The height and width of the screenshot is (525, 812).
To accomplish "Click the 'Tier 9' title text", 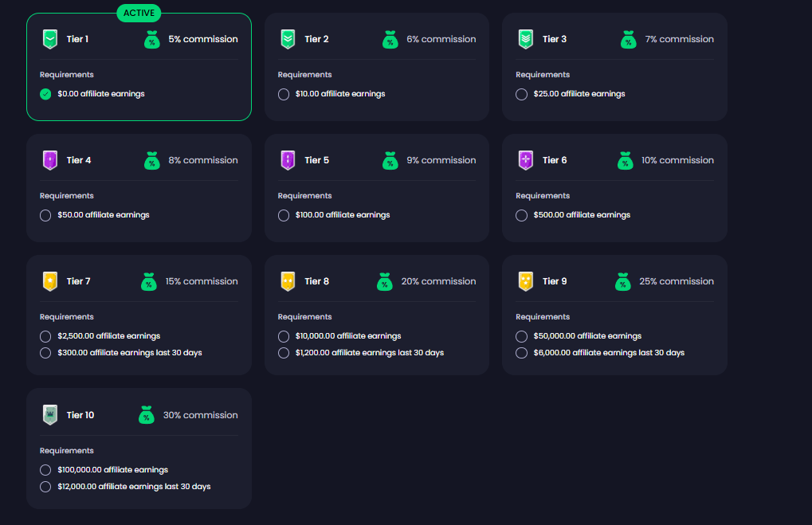I will pyautogui.click(x=555, y=282).
